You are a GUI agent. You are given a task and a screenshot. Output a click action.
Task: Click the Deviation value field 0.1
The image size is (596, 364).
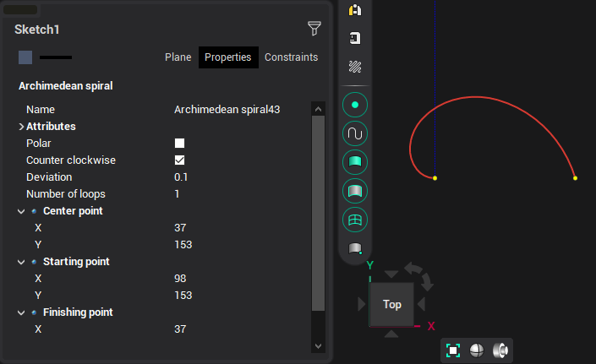(x=182, y=177)
